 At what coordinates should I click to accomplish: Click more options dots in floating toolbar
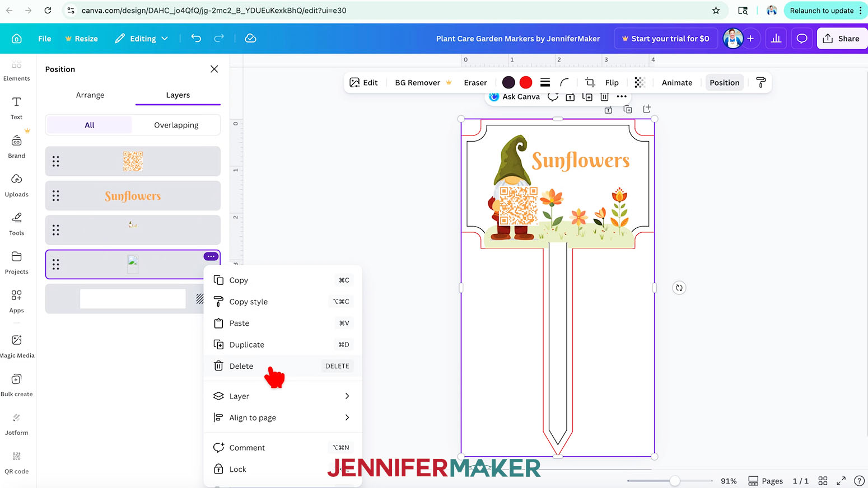point(622,96)
